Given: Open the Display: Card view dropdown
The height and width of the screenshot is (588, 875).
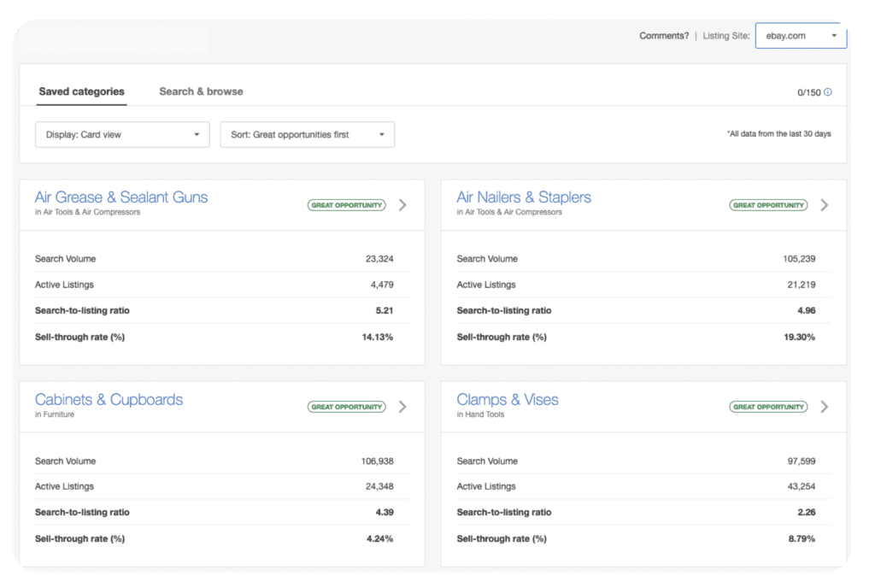Looking at the screenshot, I should (122, 134).
